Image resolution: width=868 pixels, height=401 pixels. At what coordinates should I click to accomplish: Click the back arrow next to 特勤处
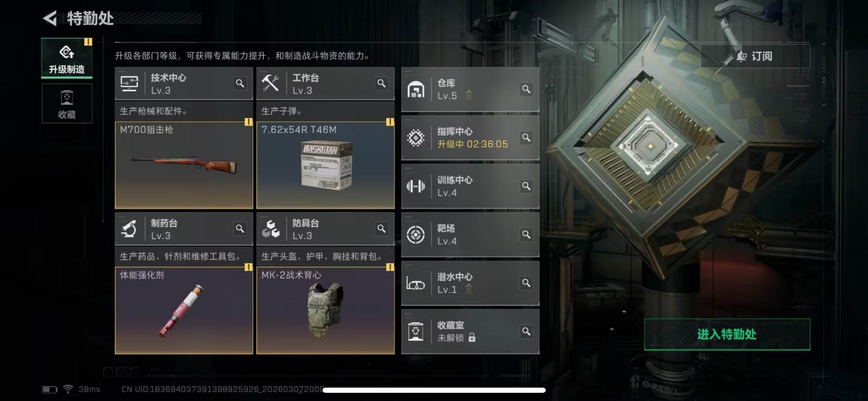(50, 19)
